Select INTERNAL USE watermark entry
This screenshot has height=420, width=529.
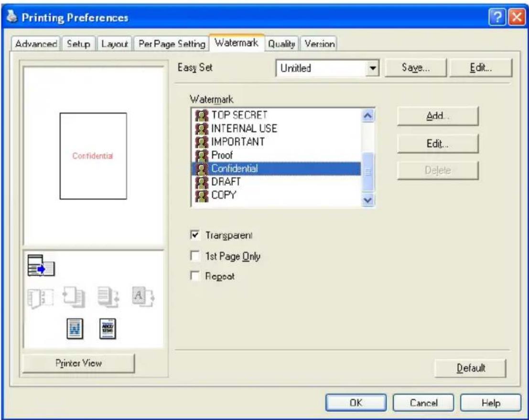point(276,129)
